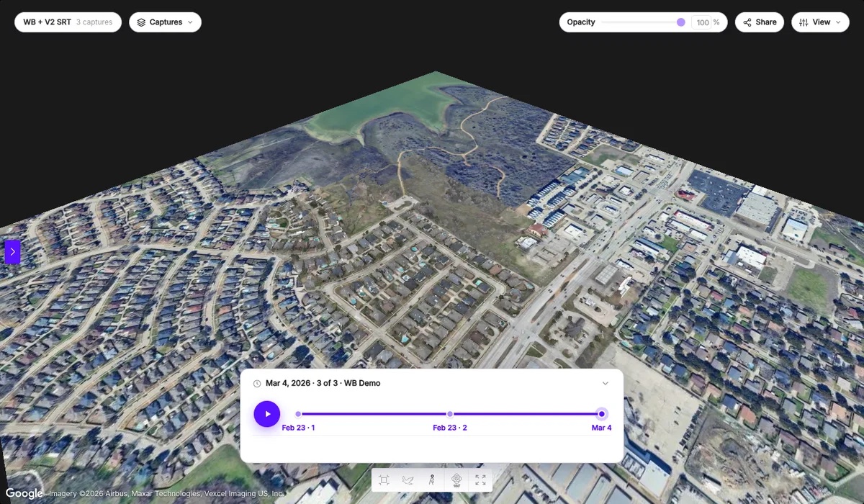The image size is (864, 504).
Task: Click the clock icon beside Mar 4, 2026
Action: pyautogui.click(x=257, y=384)
